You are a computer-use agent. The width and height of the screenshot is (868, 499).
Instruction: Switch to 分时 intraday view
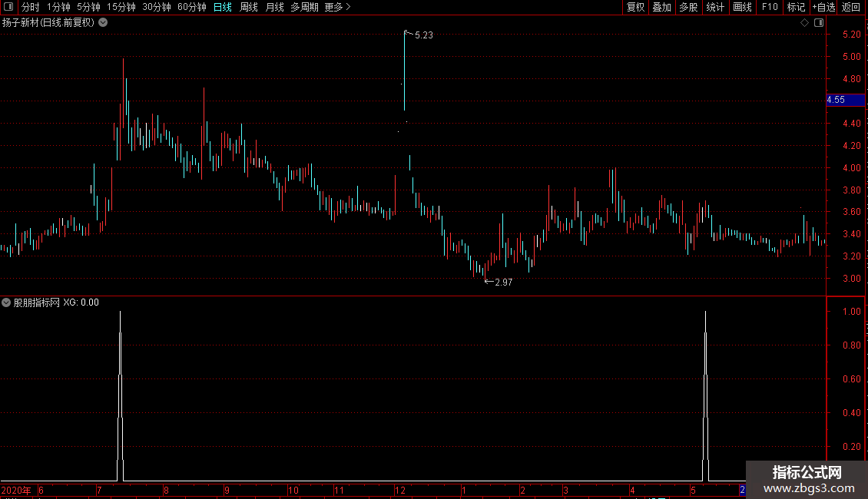(x=31, y=7)
